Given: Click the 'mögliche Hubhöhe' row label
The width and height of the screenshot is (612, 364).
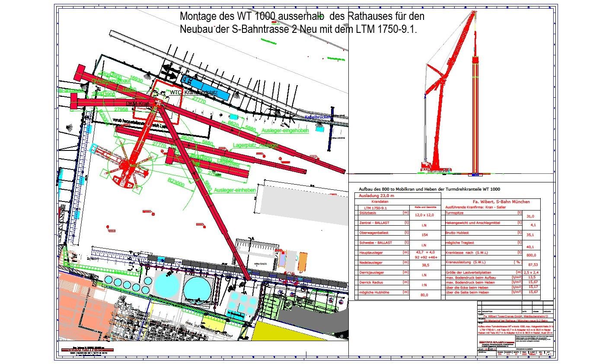Looking at the screenshot, I should (x=374, y=293).
